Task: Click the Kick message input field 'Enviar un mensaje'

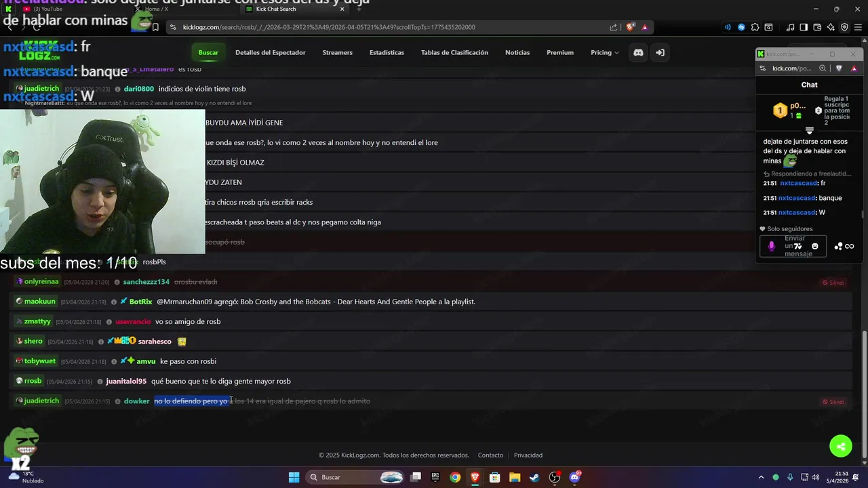Action: click(x=793, y=246)
